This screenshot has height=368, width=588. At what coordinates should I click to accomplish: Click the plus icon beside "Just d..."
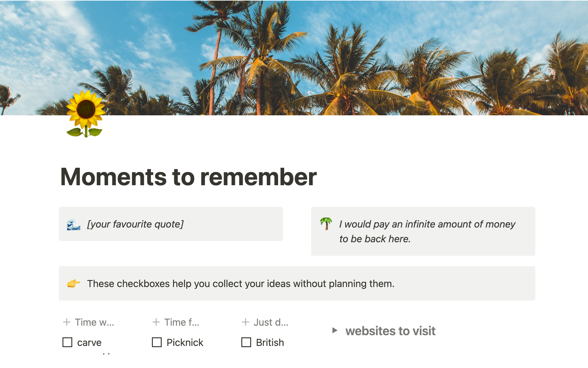pos(245,322)
